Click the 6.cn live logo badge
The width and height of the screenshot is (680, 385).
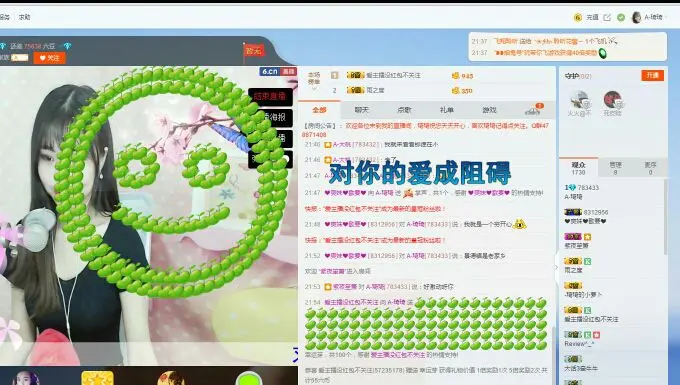[x=278, y=71]
